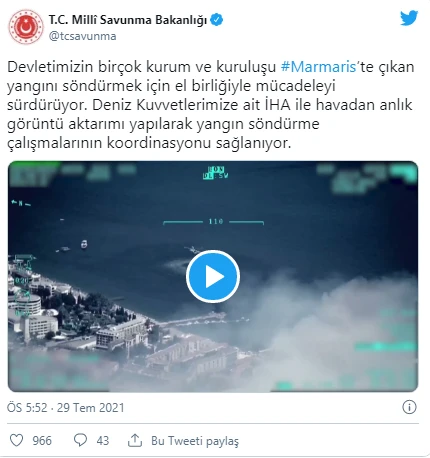Open the Millî Savunma Bakanlığı profile avatar
This screenshot has width=430, height=458.
[x=26, y=27]
